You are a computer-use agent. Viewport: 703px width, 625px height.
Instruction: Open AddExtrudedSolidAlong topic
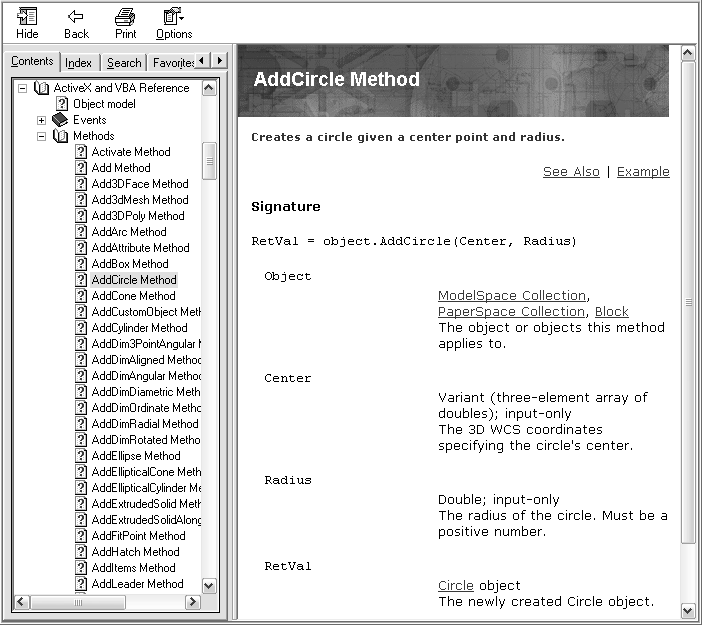click(146, 520)
